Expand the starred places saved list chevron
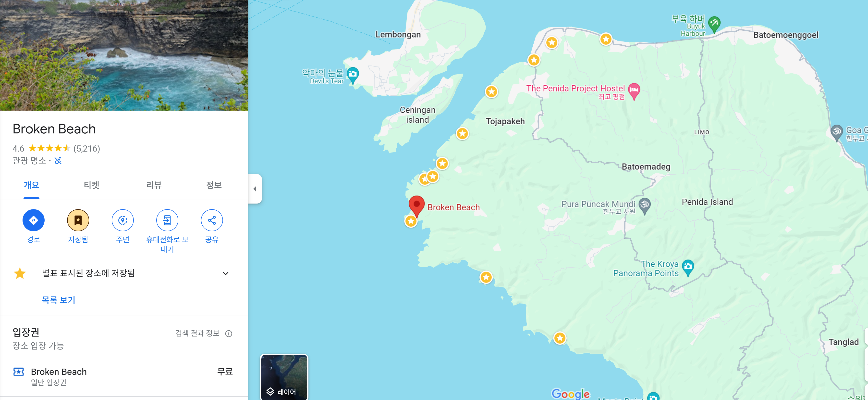868x400 pixels. 225,273
